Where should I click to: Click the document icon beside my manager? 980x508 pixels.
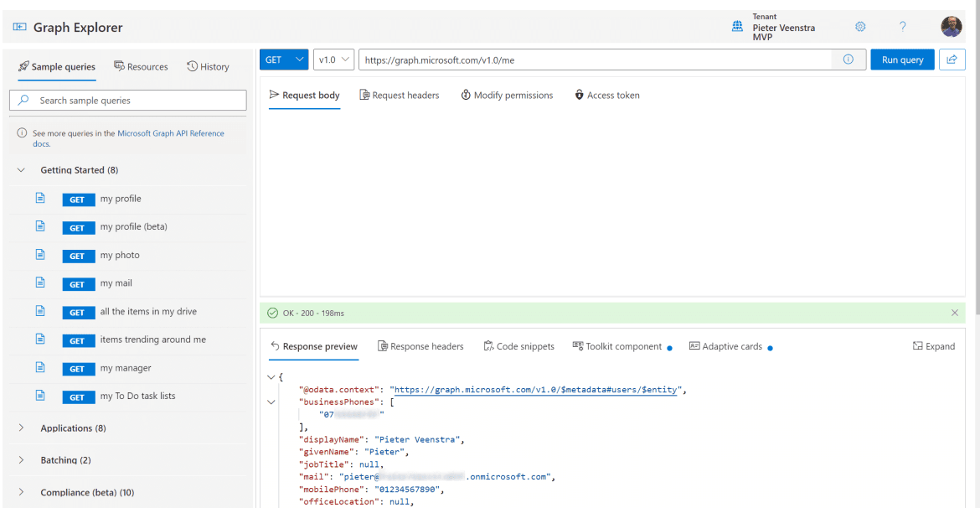coord(40,367)
